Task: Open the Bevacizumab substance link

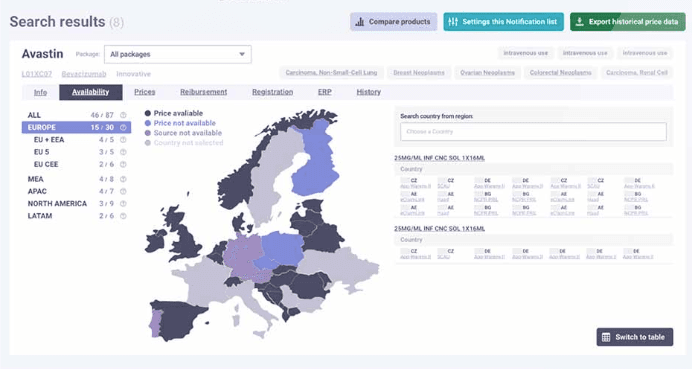Action: 84,74
